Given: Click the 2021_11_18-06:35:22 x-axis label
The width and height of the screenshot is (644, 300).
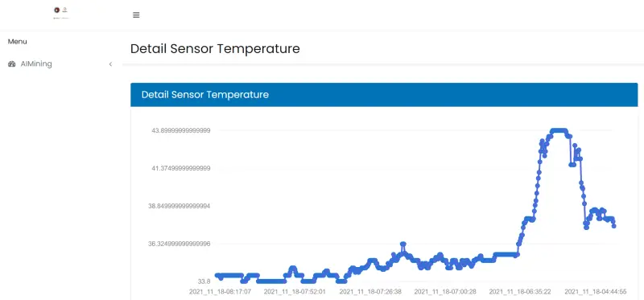Looking at the screenshot, I should (520, 292).
